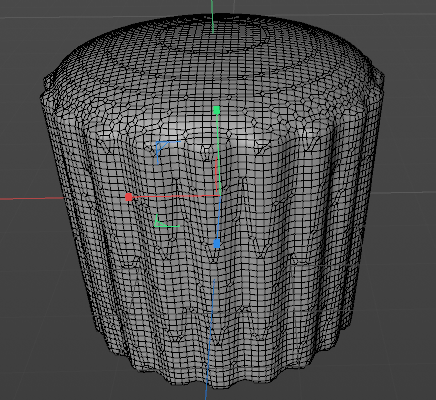436x400 pixels.
Task: Grab the blue Z-axis gizmo handle
Action: pyautogui.click(x=217, y=244)
